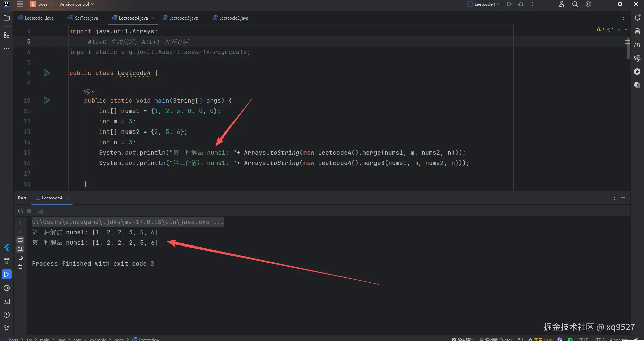Open the Build hammer tool window
This screenshot has width=644, height=341.
(7, 261)
